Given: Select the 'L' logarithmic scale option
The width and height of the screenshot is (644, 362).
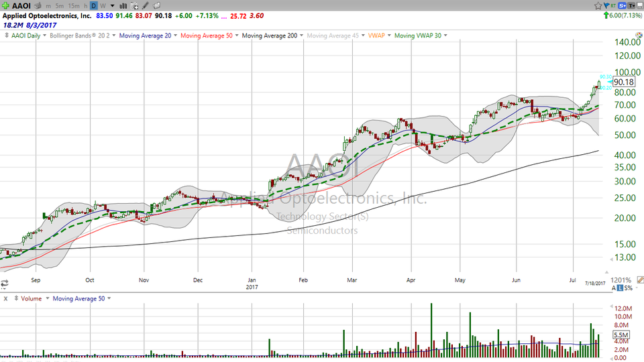Looking at the screenshot, I should click(x=620, y=288).
